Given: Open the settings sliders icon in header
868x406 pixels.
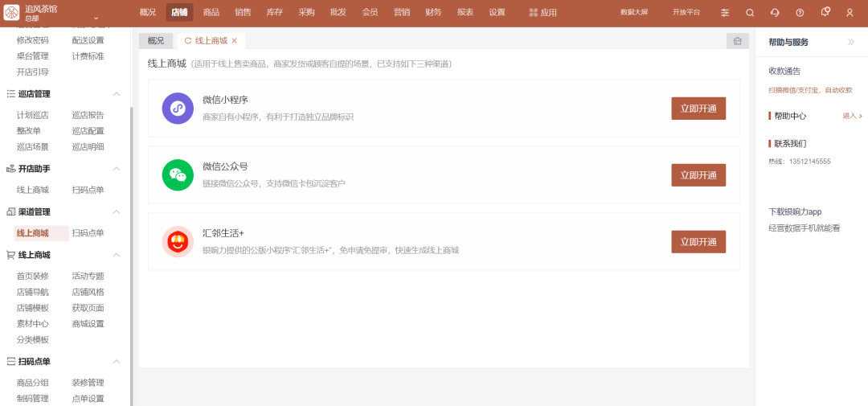Looking at the screenshot, I should point(725,13).
